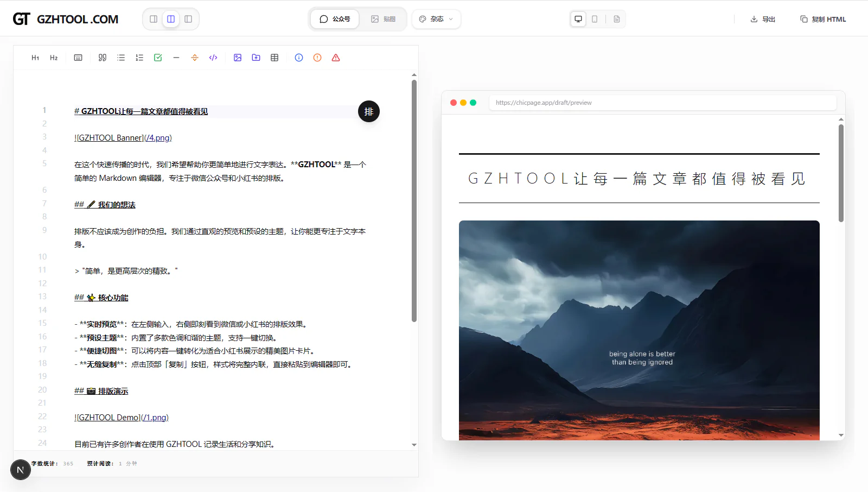Insert a blue info callout
Screen dimensions: 868x492
[x=299, y=58]
